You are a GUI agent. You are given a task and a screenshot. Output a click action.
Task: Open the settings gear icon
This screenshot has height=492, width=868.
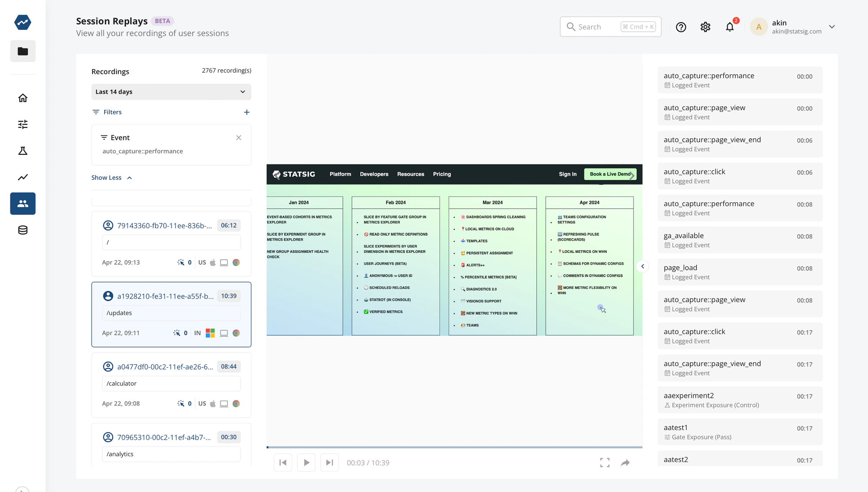point(705,26)
